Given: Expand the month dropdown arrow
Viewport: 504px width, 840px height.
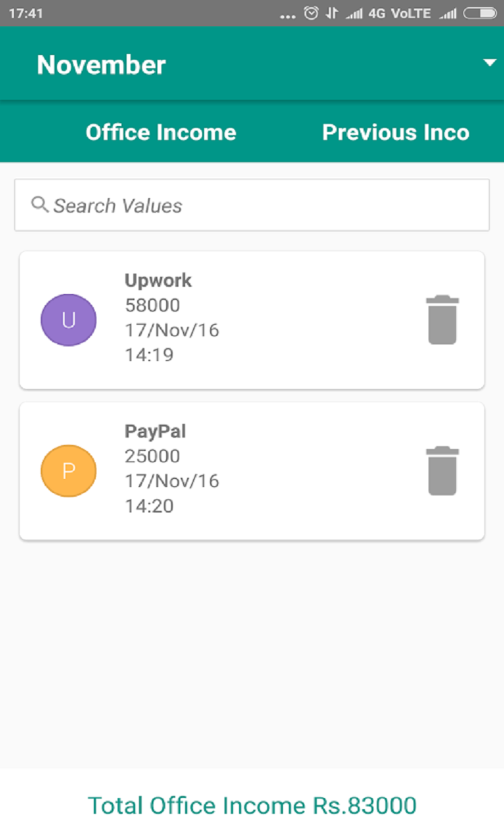Looking at the screenshot, I should [x=490, y=63].
